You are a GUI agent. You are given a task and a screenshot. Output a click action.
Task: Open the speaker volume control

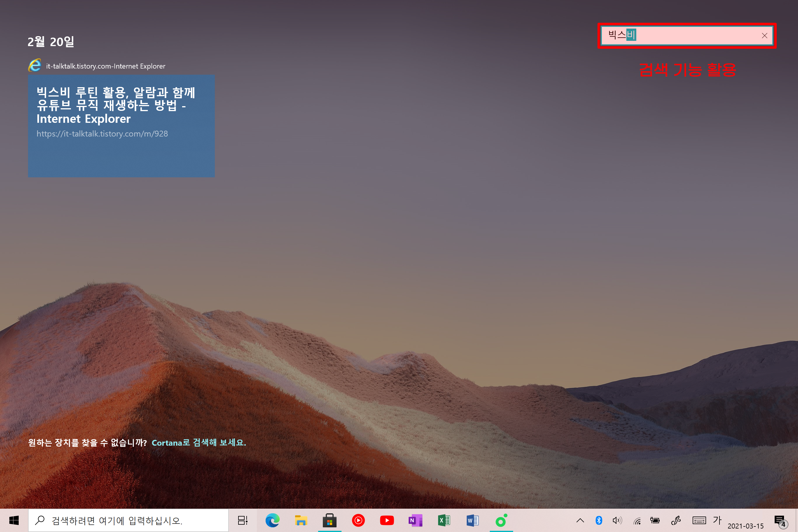click(617, 520)
